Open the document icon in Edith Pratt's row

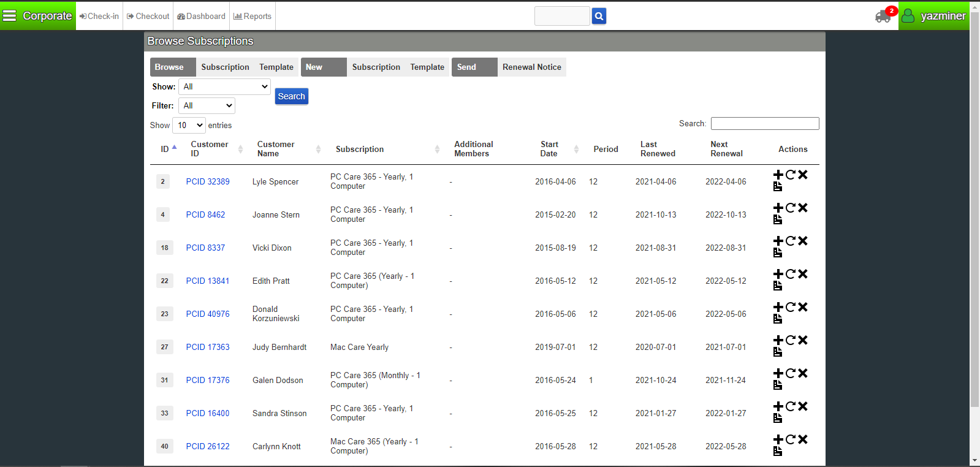point(778,286)
